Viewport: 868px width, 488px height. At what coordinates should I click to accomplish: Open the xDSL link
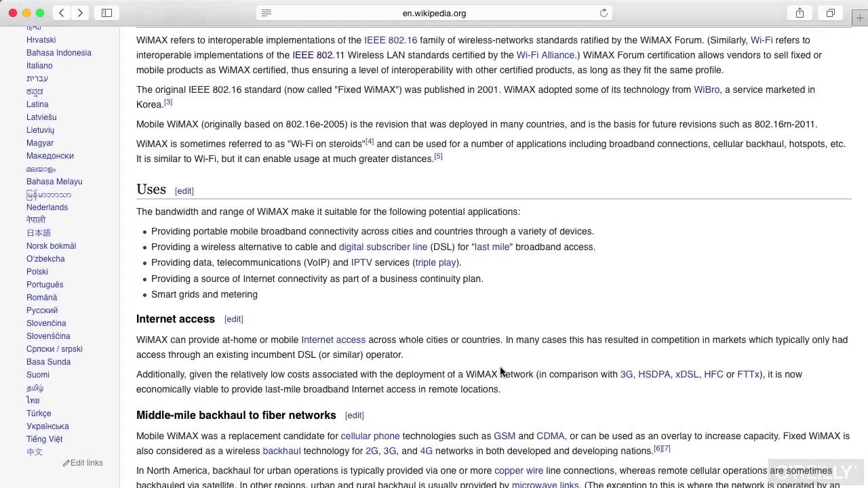tap(687, 374)
